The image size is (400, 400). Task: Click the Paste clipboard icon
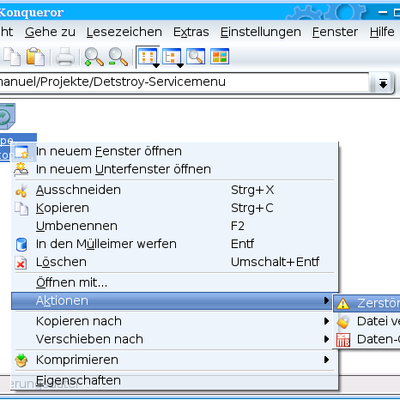click(x=35, y=56)
